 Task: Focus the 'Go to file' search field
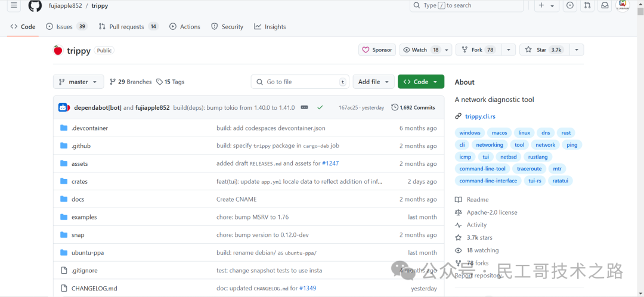pyautogui.click(x=300, y=82)
